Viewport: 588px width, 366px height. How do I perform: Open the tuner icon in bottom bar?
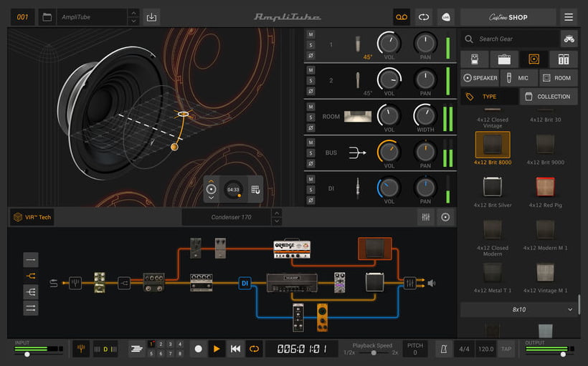(x=80, y=349)
